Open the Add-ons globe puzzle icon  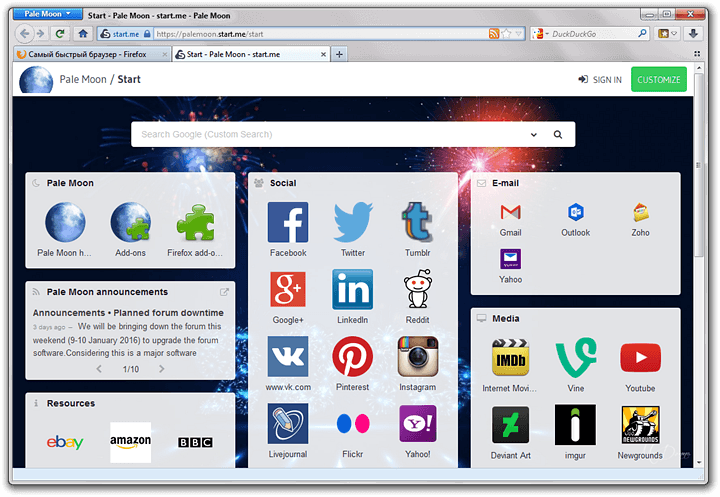130,222
